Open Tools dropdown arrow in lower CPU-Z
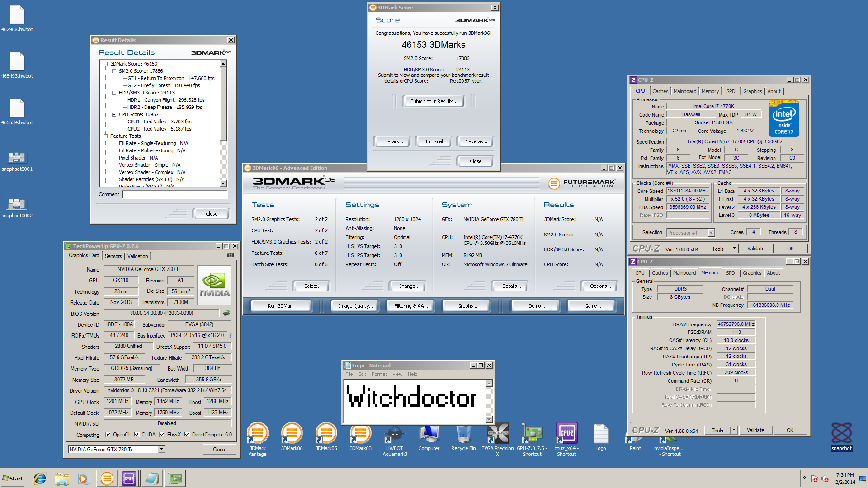 pyautogui.click(x=734, y=430)
